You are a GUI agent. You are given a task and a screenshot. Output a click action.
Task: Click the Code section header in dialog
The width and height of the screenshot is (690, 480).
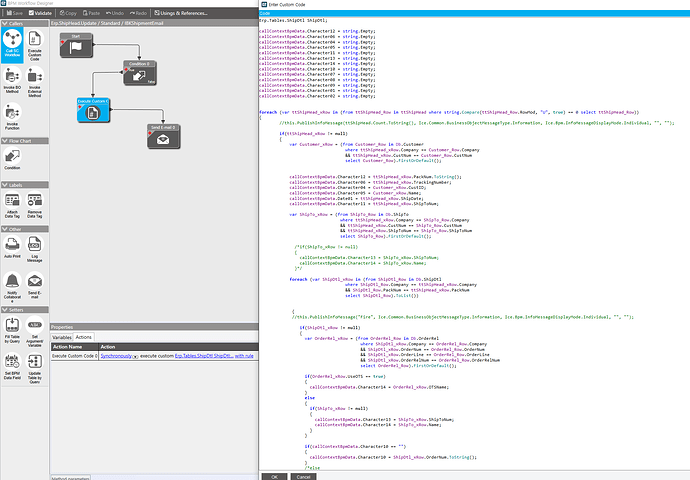(x=474, y=13)
